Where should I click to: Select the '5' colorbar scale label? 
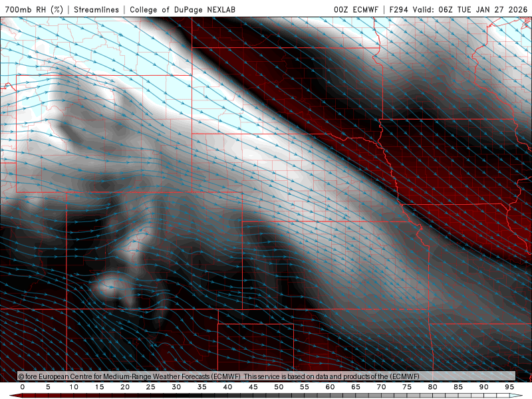[x=48, y=387]
